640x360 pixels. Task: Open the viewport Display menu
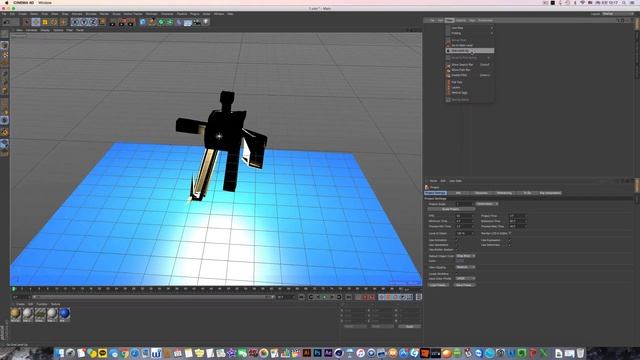coord(45,30)
